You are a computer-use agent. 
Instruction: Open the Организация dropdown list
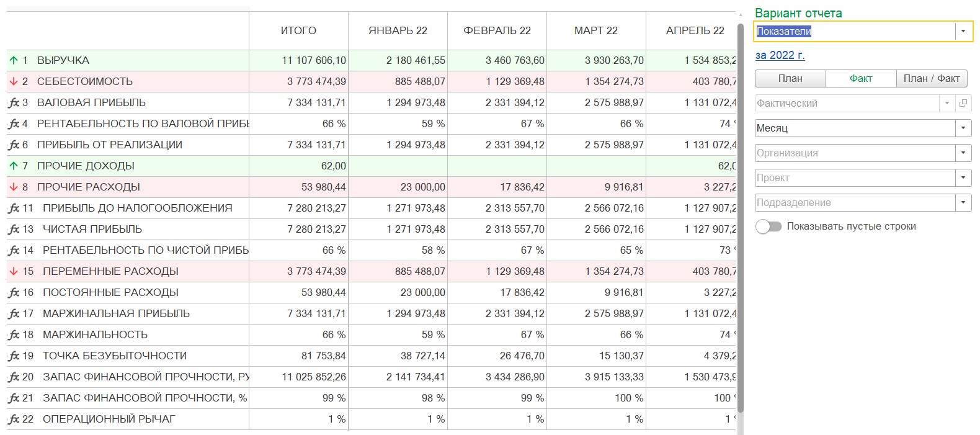click(x=963, y=153)
